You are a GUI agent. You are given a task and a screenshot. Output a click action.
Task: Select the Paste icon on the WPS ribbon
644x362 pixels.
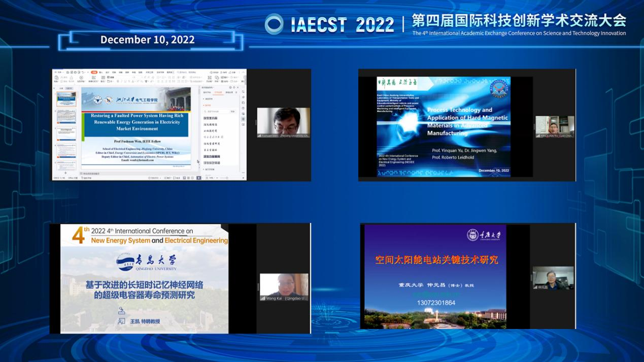[x=56, y=79]
